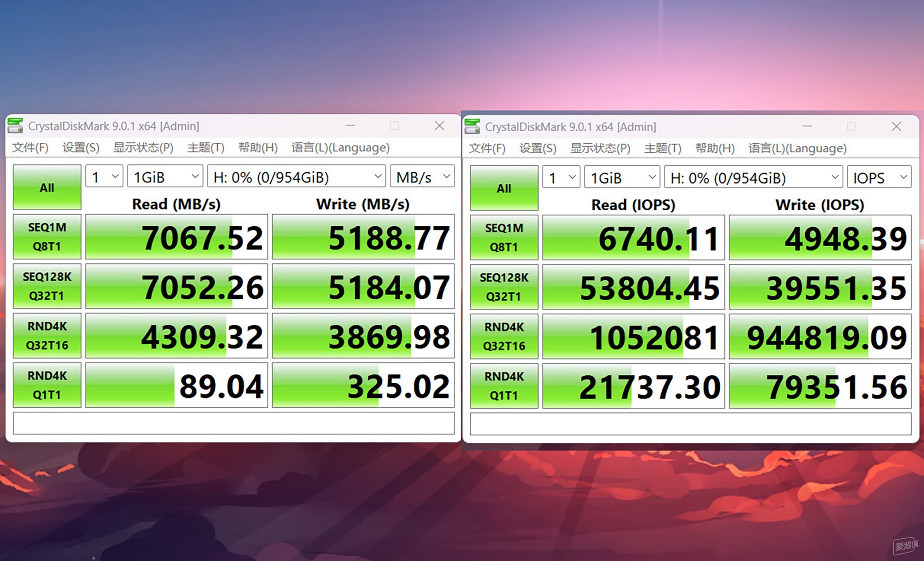924x561 pixels.
Task: Click the comment field in left window
Action: pos(234,423)
